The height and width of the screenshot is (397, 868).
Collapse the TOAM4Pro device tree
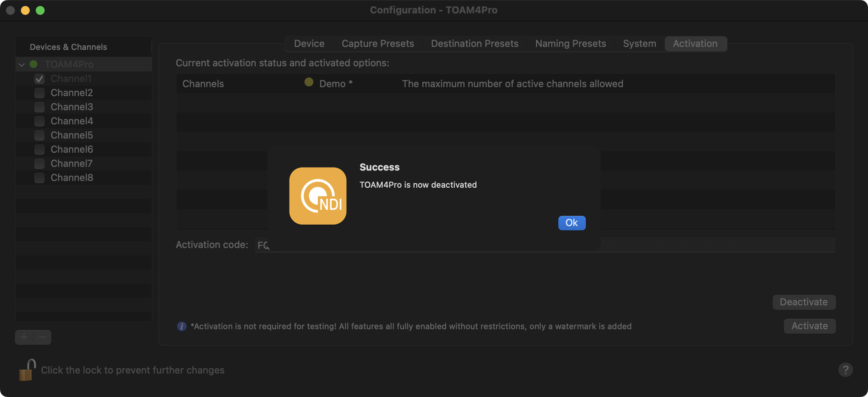point(22,65)
